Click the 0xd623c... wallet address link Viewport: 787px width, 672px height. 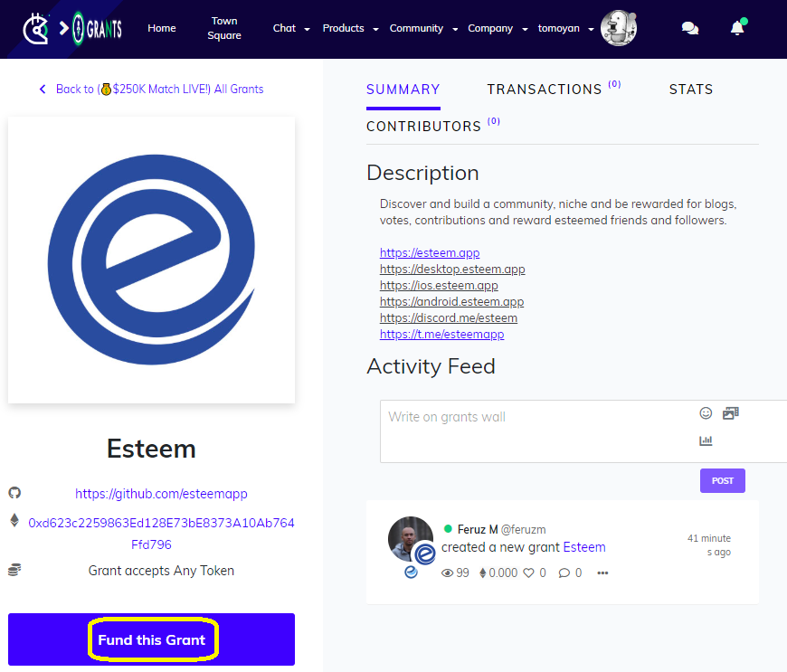tap(161, 534)
